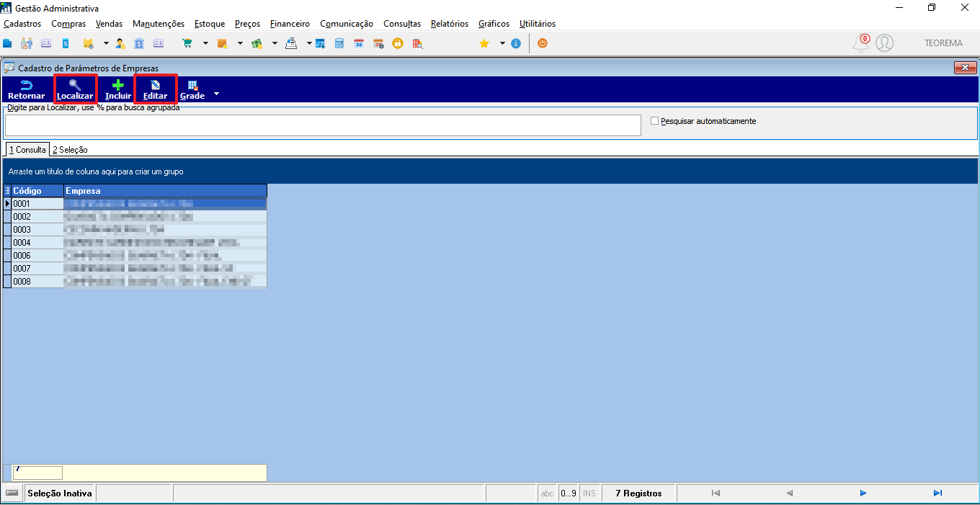Expand the dropdown beside favorites star
This screenshot has width=980, height=505.
(502, 43)
